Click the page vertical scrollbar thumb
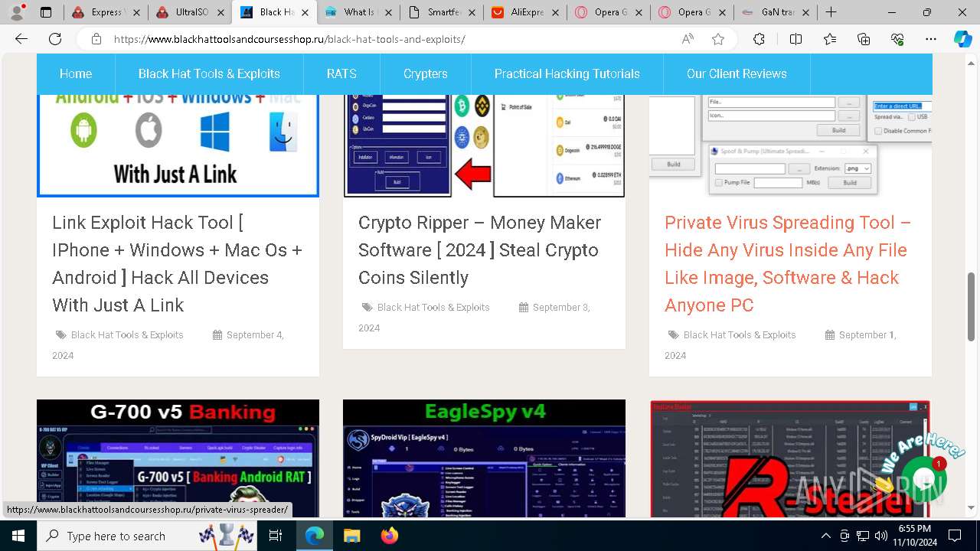Image resolution: width=980 pixels, height=551 pixels. point(972,306)
